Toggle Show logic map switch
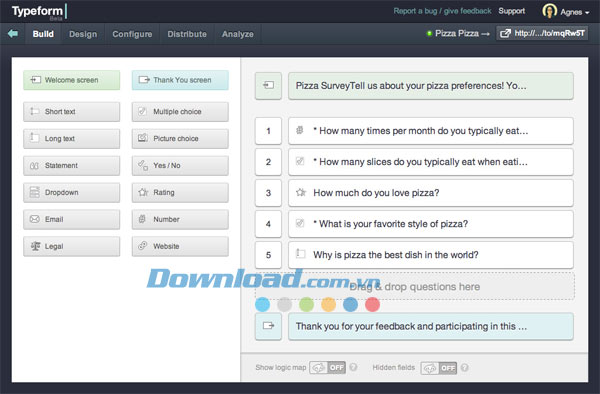The height and width of the screenshot is (394, 600). pos(328,368)
